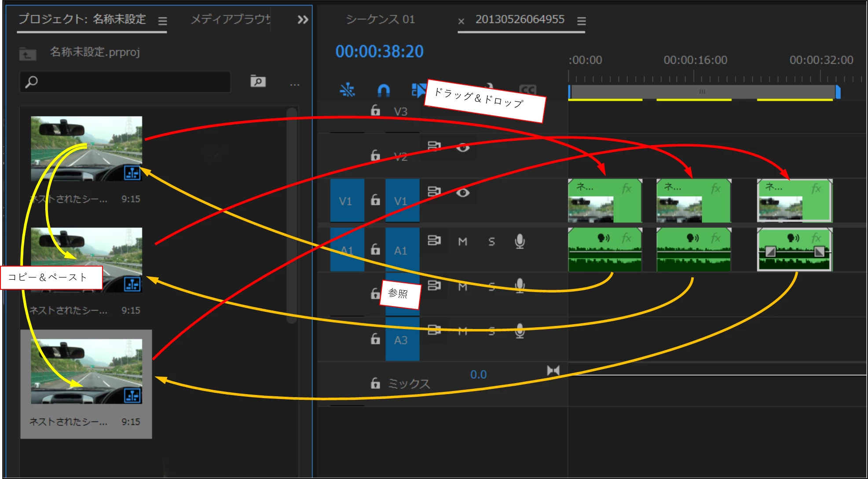Open 20130526064955 sequence panel menu
Image resolution: width=868 pixels, height=479 pixels.
point(581,21)
